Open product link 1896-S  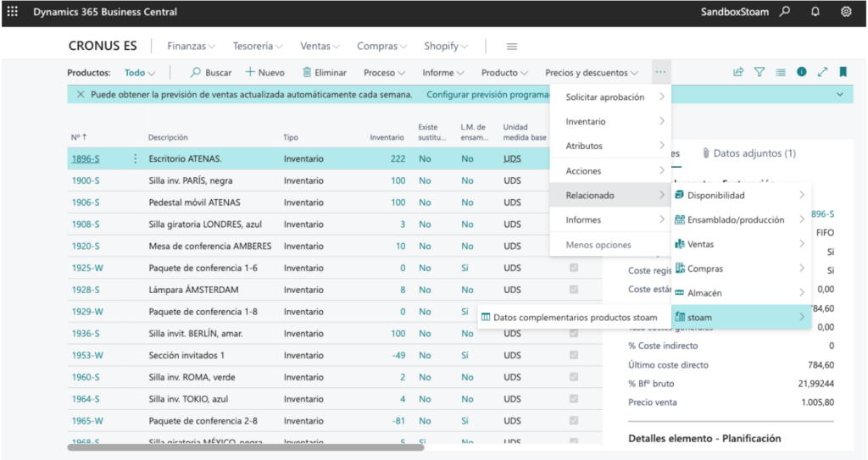tap(86, 159)
